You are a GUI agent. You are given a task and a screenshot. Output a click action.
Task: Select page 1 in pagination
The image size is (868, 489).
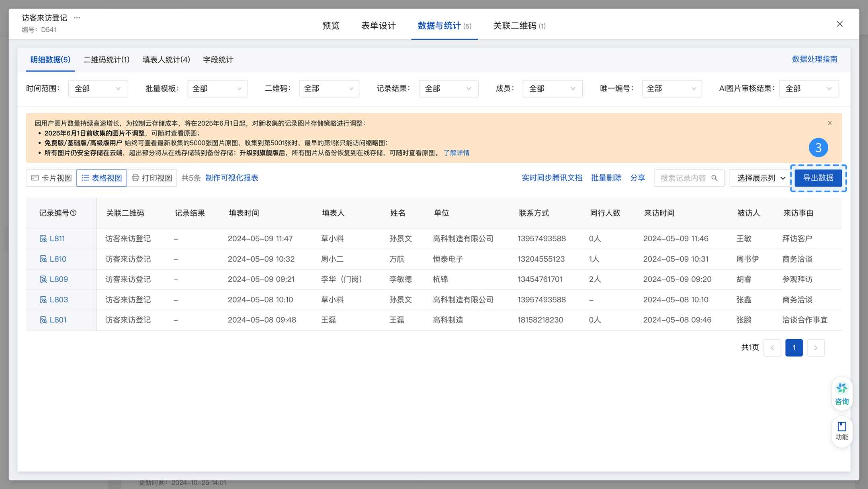pyautogui.click(x=794, y=348)
